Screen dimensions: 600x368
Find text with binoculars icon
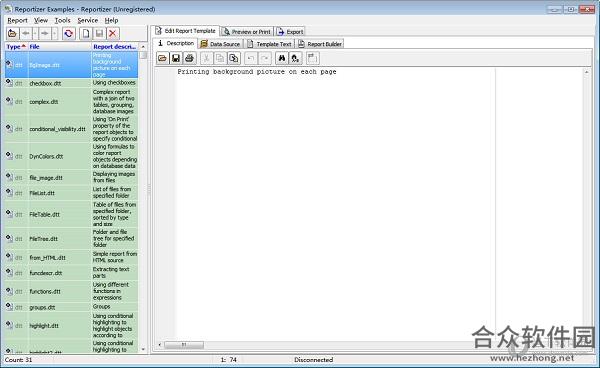coord(282,58)
